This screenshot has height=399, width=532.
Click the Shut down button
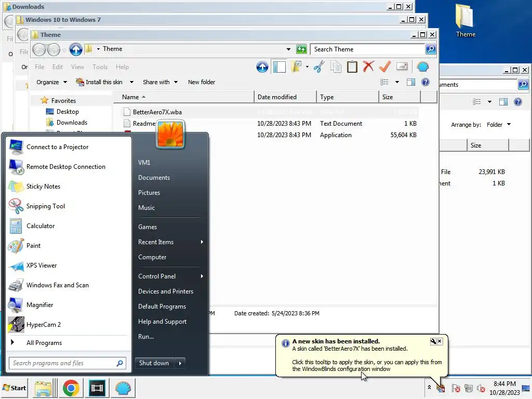[x=154, y=363]
